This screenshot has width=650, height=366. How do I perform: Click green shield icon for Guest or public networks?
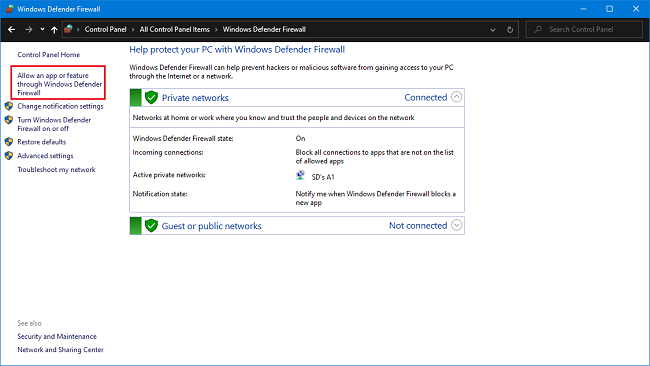coord(151,225)
